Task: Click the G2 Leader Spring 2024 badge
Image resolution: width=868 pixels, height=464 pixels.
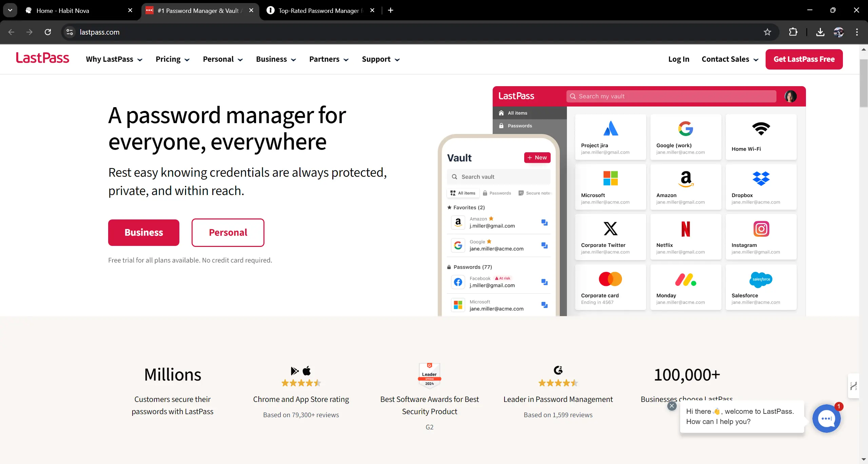Action: coord(429,375)
